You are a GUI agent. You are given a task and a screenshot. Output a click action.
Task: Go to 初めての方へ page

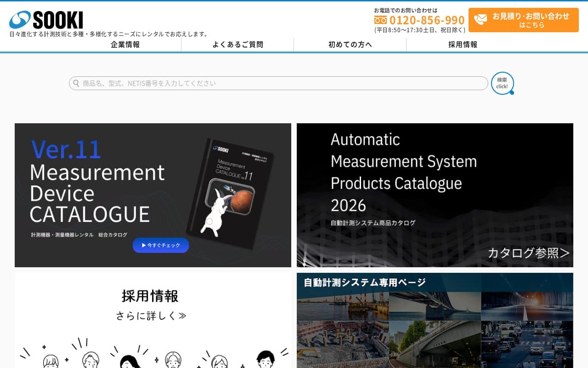click(350, 45)
